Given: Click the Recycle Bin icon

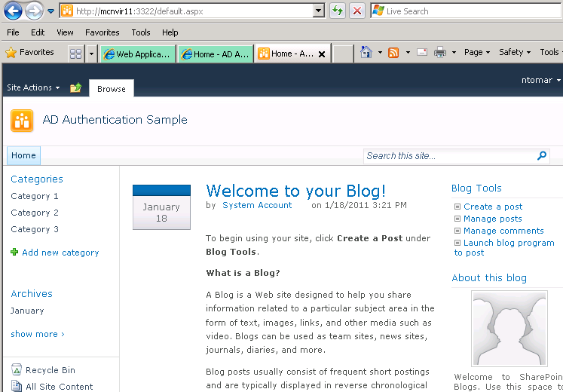Looking at the screenshot, I should [17, 369].
